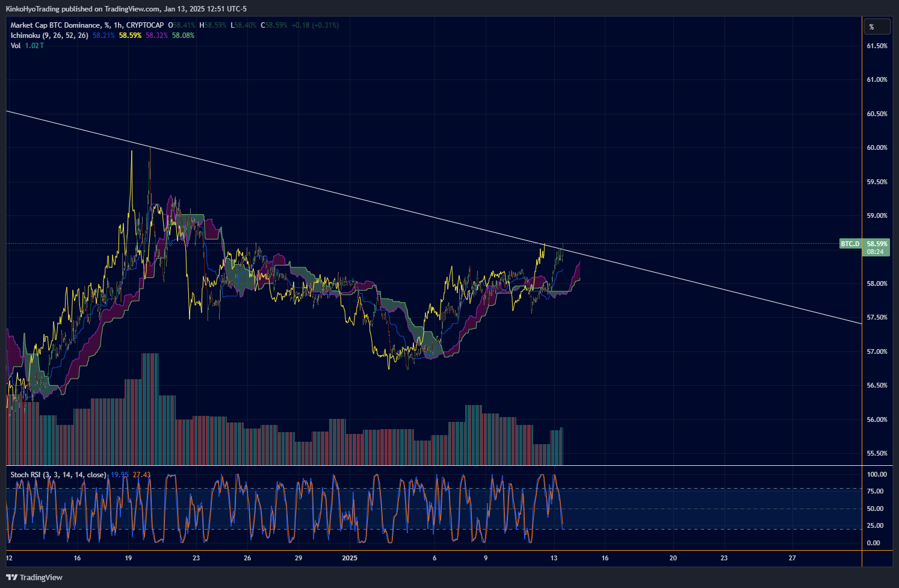This screenshot has height=588, width=899.
Task: Select the Ichimoku (9, 26, 52, 26) indicator label
Action: [49, 36]
